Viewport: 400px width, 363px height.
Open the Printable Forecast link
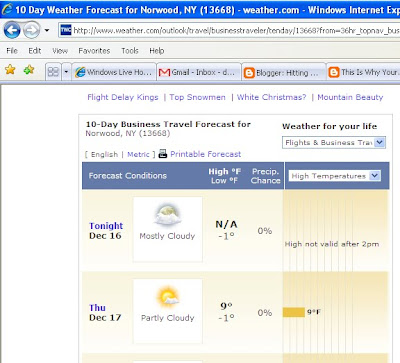pos(205,154)
